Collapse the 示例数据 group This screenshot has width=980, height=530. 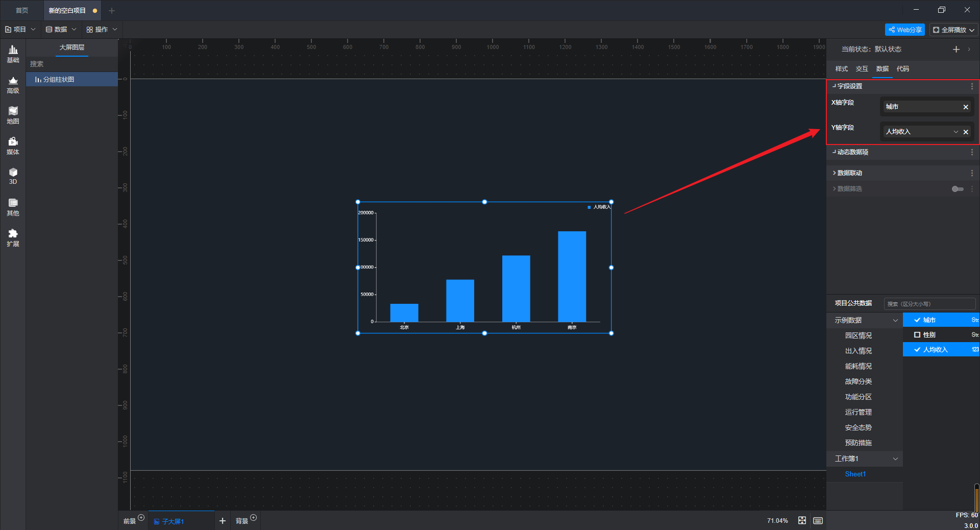coord(895,320)
